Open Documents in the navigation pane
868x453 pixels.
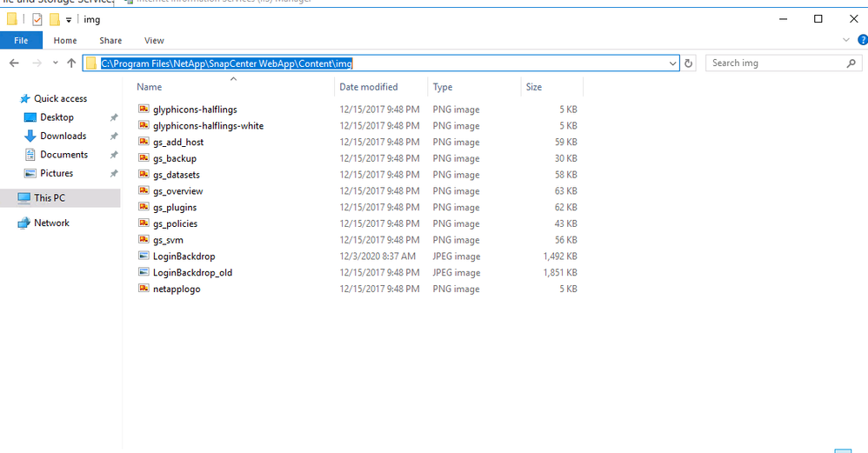pyautogui.click(x=63, y=154)
